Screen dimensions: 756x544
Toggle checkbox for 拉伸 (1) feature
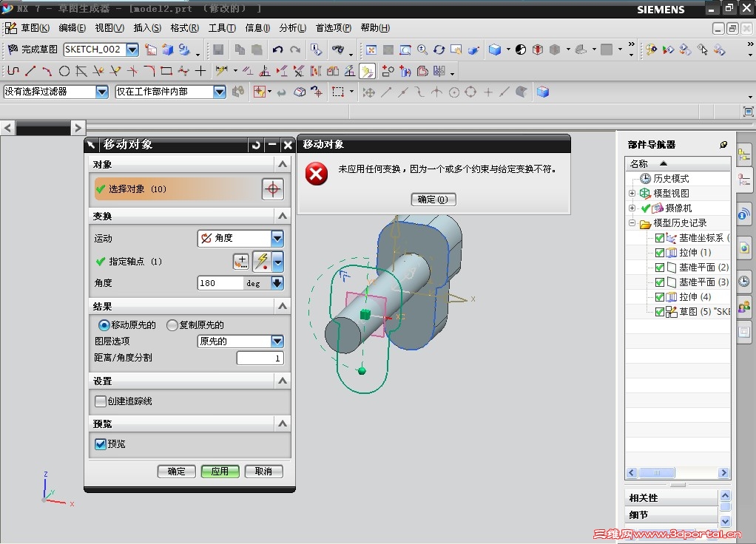tap(660, 253)
